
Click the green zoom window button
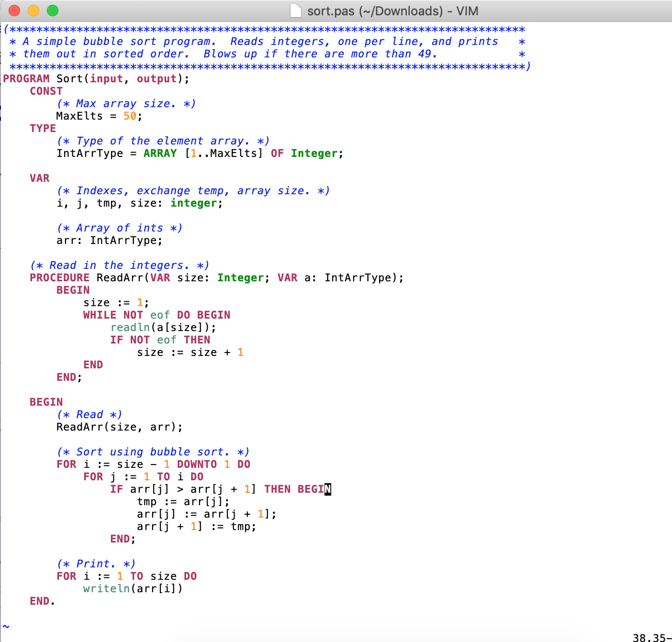click(x=53, y=11)
